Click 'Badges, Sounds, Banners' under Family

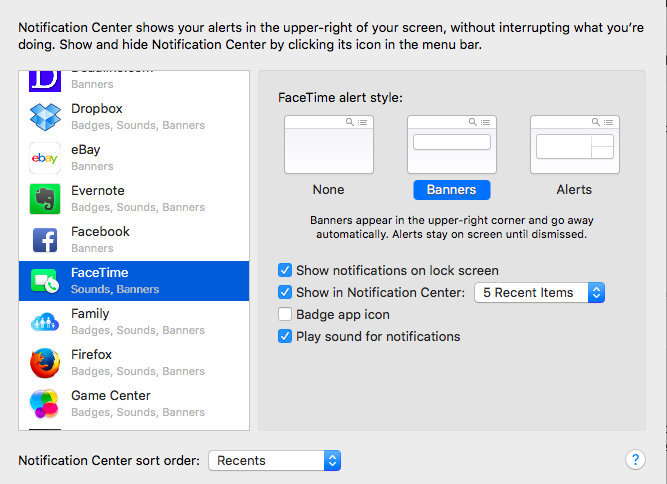tap(138, 330)
